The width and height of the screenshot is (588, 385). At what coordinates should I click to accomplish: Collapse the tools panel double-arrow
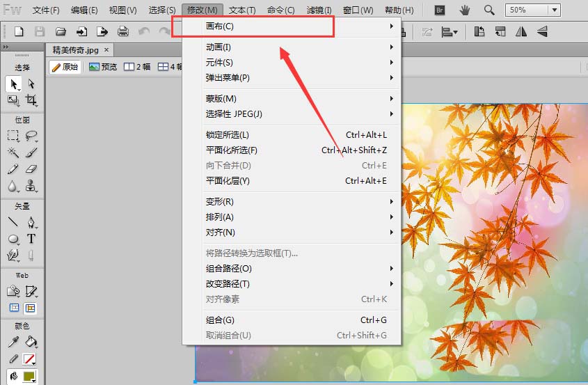[6, 47]
